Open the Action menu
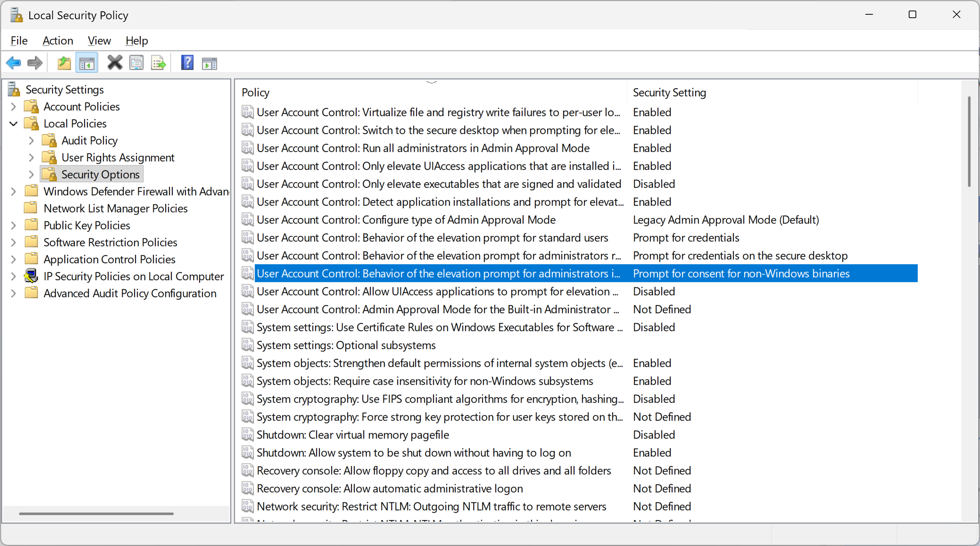This screenshot has width=980, height=546. [58, 40]
